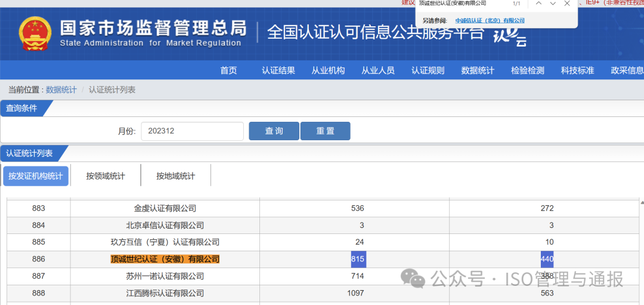Click highlighted value 440
This screenshot has height=305, width=644.
[x=547, y=259]
